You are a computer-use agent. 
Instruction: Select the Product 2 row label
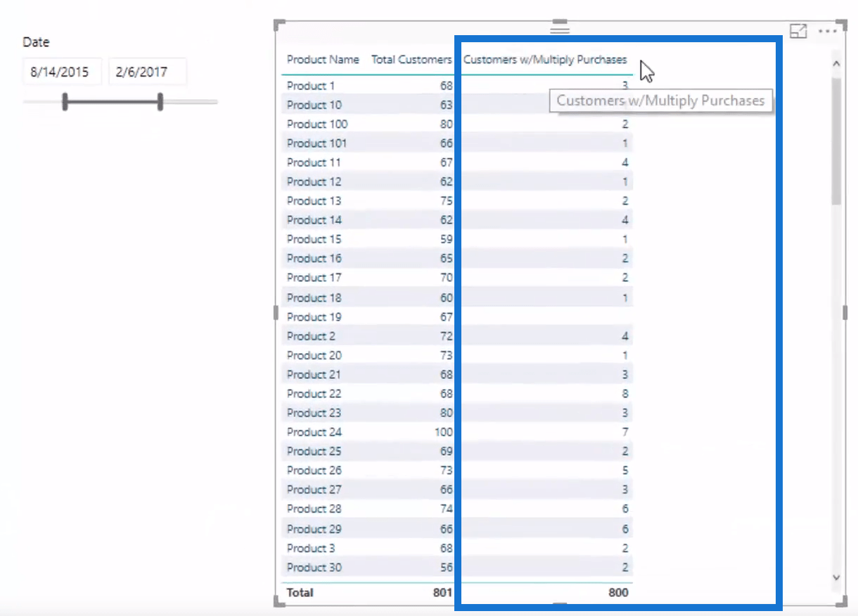(311, 336)
